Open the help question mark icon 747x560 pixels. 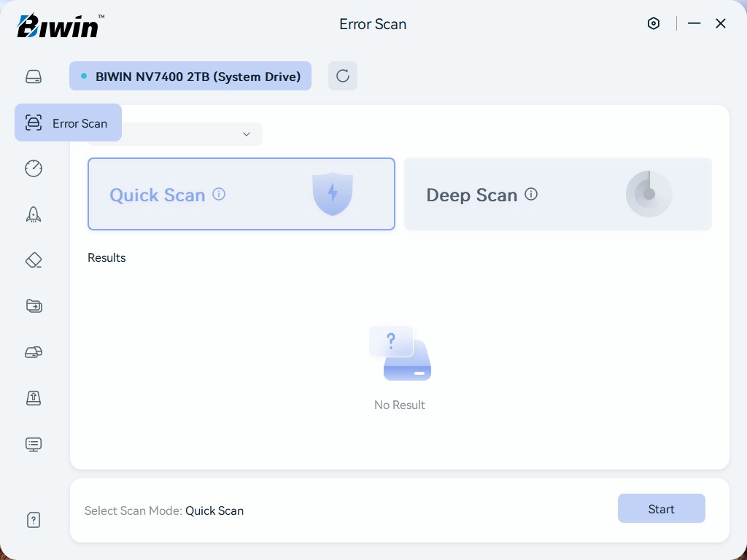coord(34,520)
